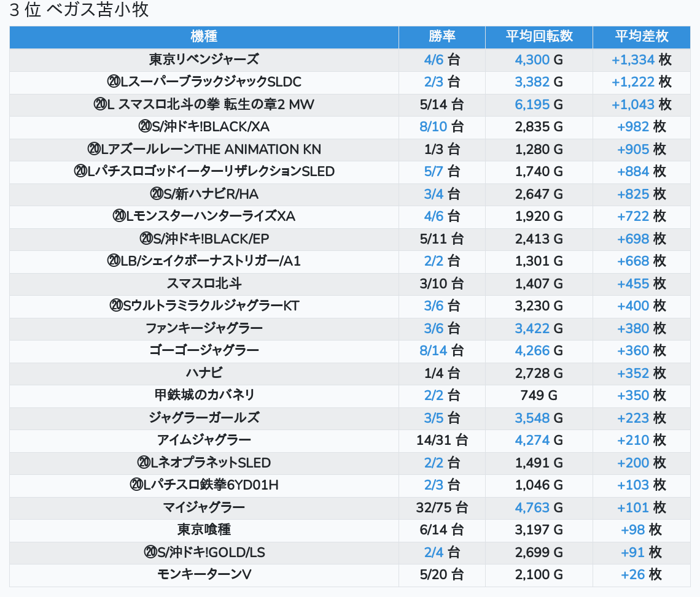Click the 機種 column header
This screenshot has width=700, height=597.
pyautogui.click(x=204, y=37)
